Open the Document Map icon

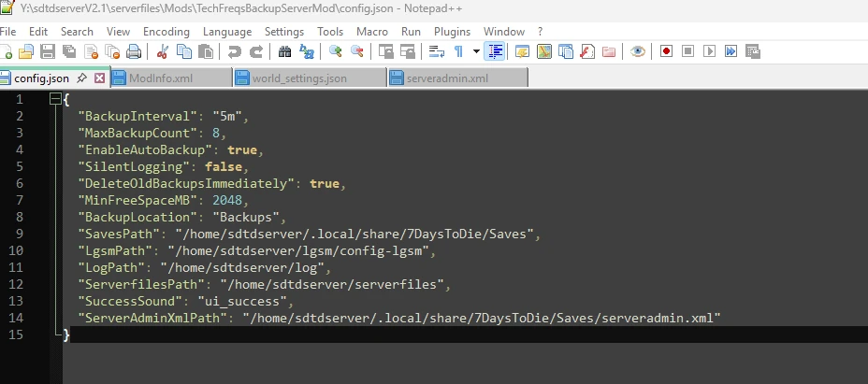(x=543, y=51)
